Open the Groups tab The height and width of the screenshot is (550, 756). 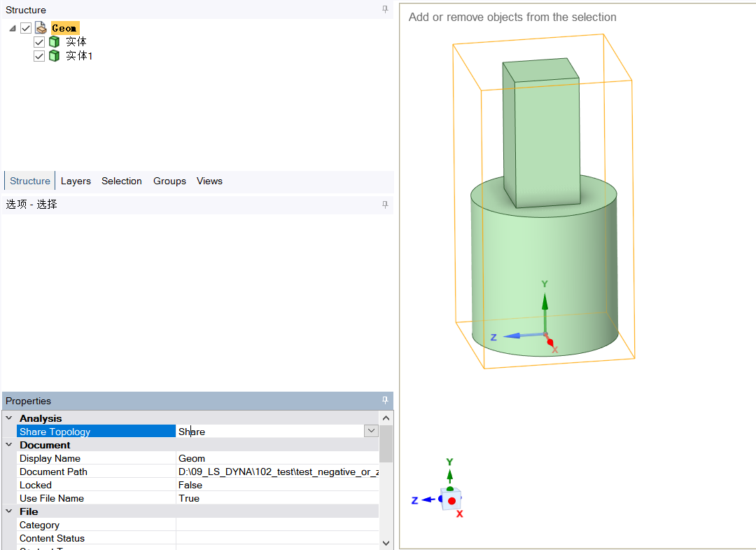tap(169, 181)
